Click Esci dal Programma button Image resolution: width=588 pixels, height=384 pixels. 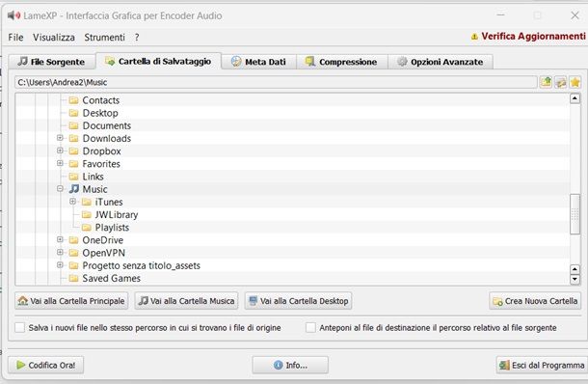click(x=542, y=365)
